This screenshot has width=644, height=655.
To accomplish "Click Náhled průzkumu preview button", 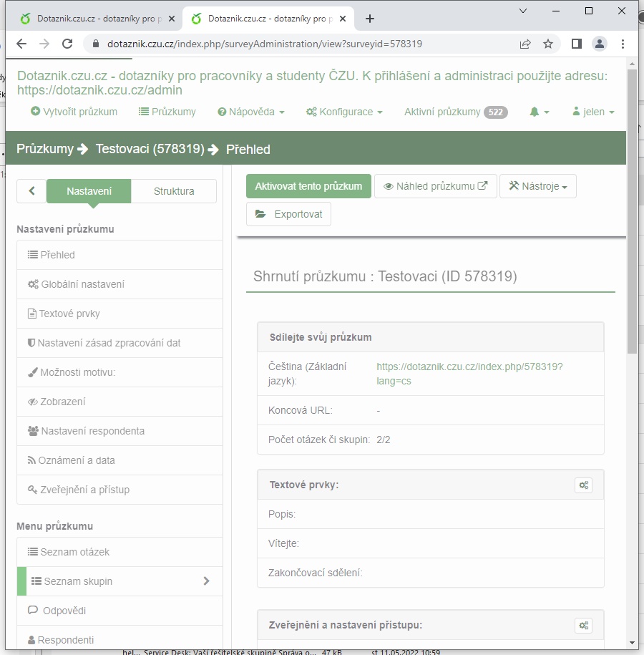I will [x=435, y=186].
